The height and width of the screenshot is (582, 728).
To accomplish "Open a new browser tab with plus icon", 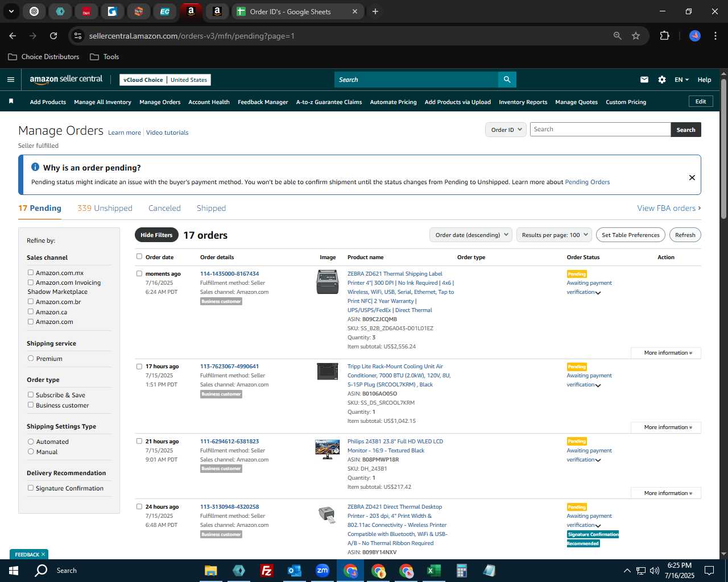I will (x=375, y=11).
